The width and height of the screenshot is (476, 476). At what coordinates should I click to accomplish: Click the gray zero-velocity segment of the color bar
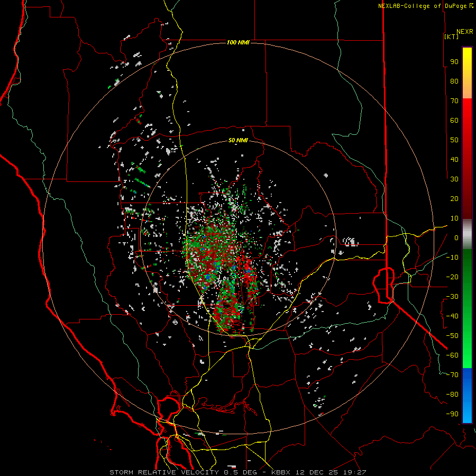[467, 234]
